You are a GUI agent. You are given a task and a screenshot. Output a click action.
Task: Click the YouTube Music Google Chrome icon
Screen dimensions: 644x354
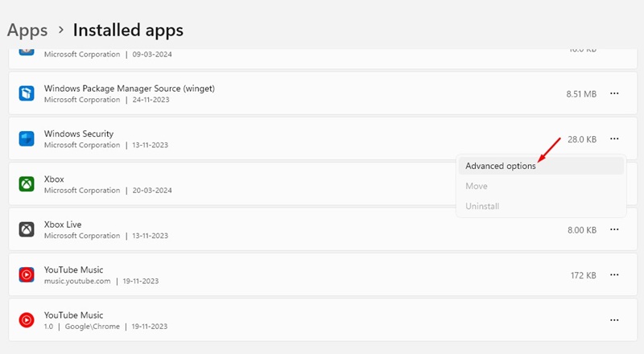pyautogui.click(x=27, y=320)
